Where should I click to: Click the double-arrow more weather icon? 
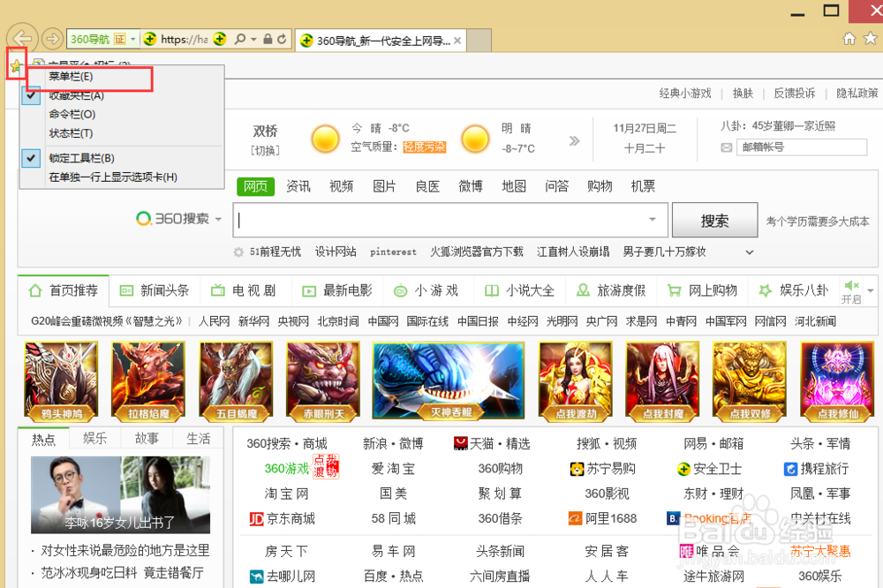coord(574,140)
